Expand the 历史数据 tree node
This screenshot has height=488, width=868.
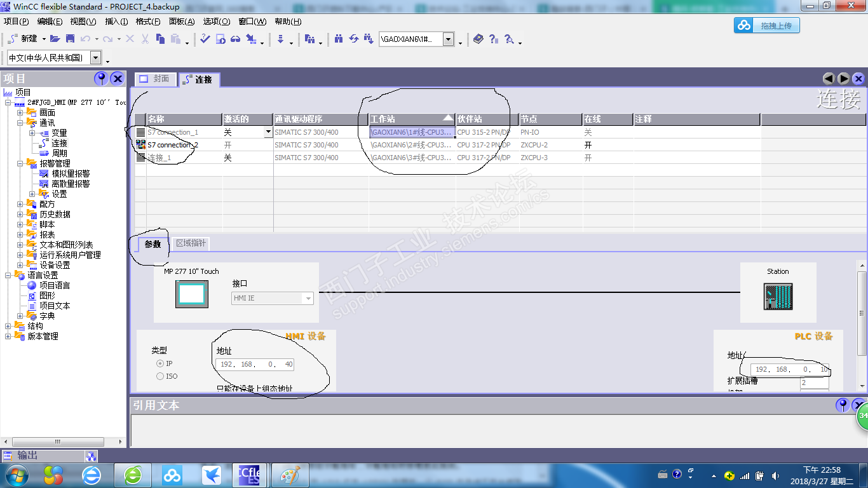pos(20,214)
